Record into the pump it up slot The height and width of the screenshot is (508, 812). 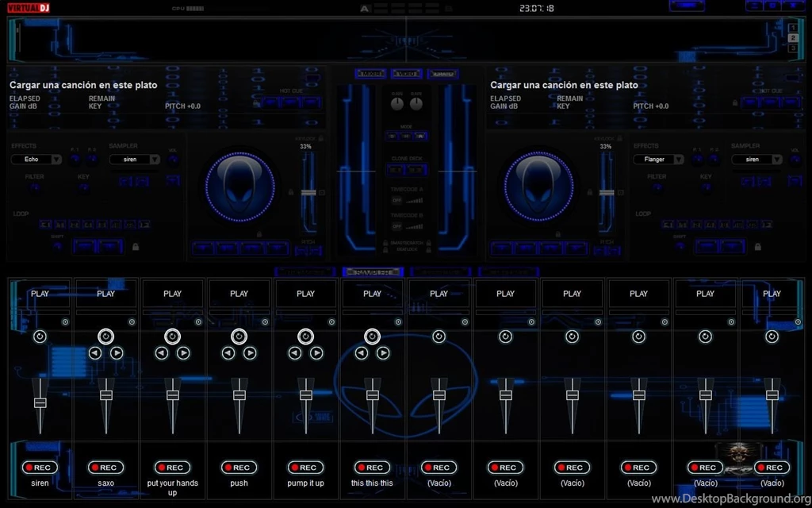pyautogui.click(x=305, y=468)
